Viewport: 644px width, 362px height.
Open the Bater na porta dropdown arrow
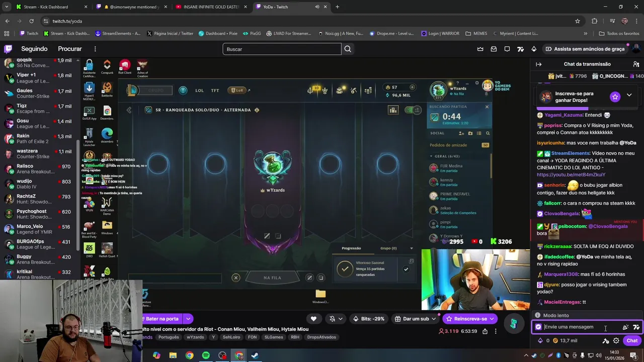pos(188,319)
